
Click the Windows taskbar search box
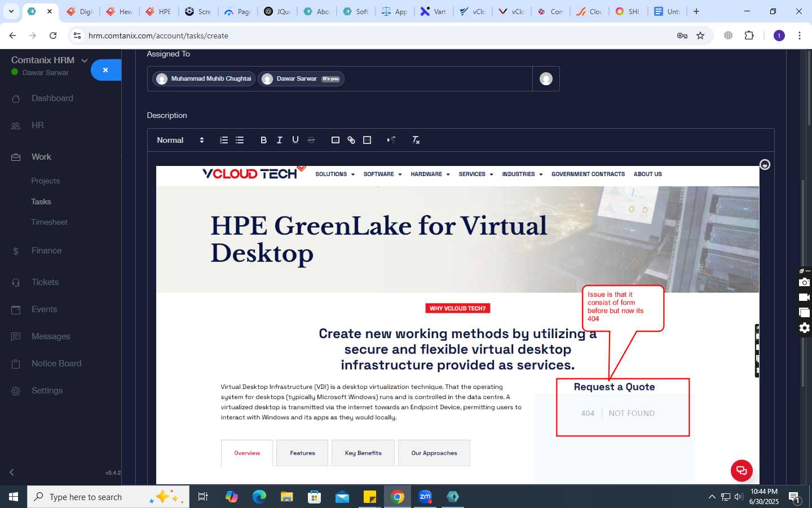click(108, 497)
